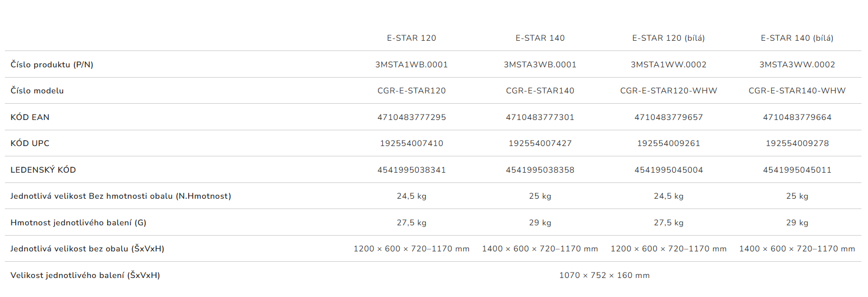Select the E-STAR 120 (bílá) column header
The image size is (868, 297).
[668, 38]
